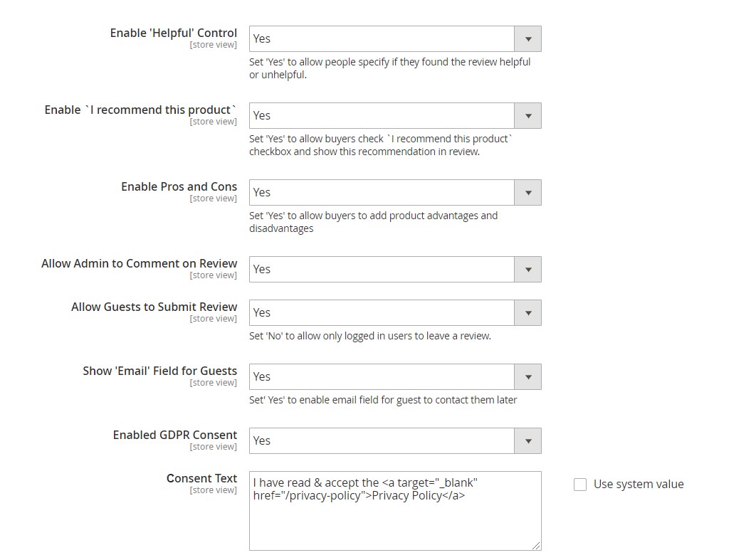
Task: Open the Enable 'Helpful' Control dropdown
Action: 395,39
